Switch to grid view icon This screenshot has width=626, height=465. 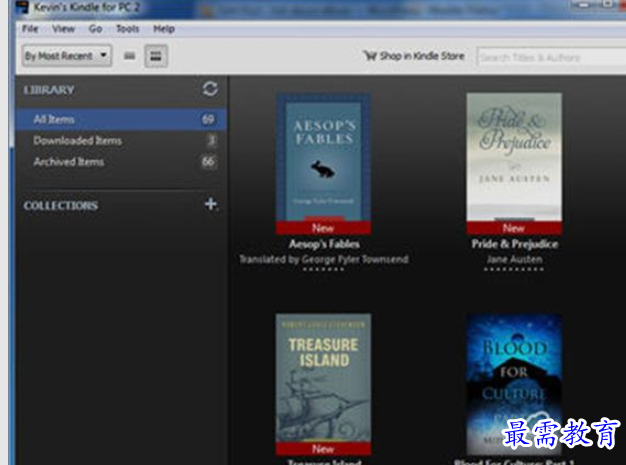tap(156, 56)
